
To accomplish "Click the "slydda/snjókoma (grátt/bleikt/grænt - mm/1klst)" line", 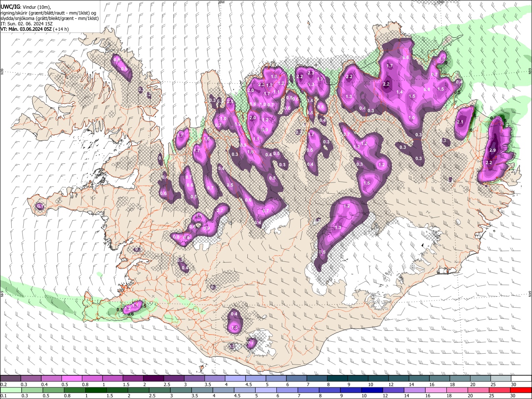I will pos(49,18).
